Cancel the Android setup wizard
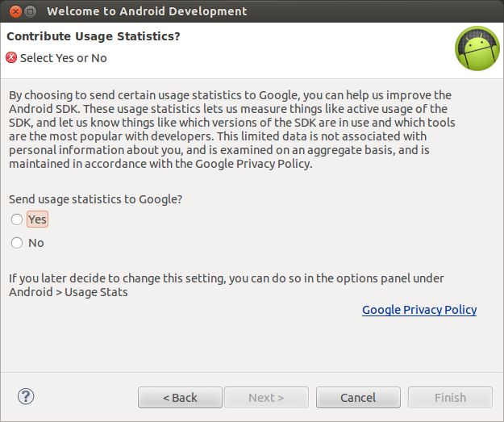 (x=358, y=398)
